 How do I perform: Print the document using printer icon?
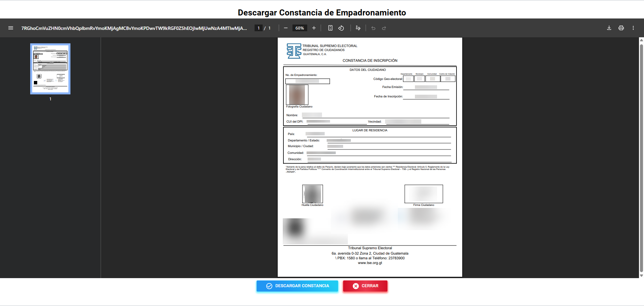pos(621,28)
